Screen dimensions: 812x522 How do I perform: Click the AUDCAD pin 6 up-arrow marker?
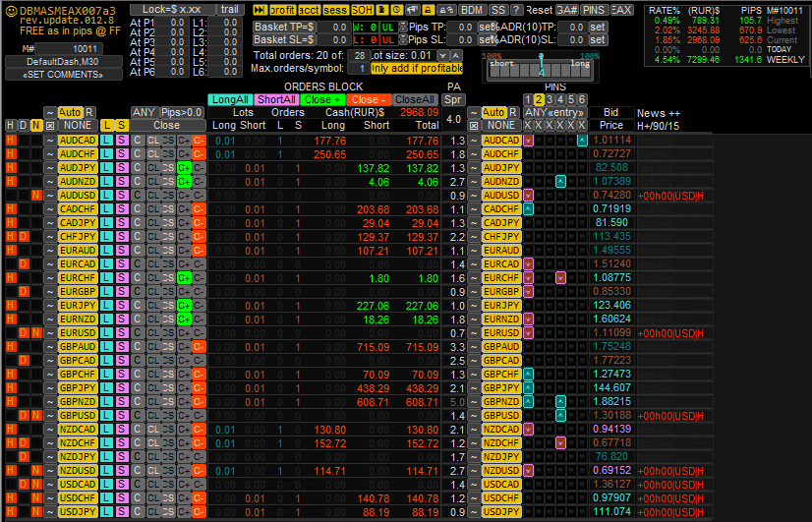click(582, 141)
